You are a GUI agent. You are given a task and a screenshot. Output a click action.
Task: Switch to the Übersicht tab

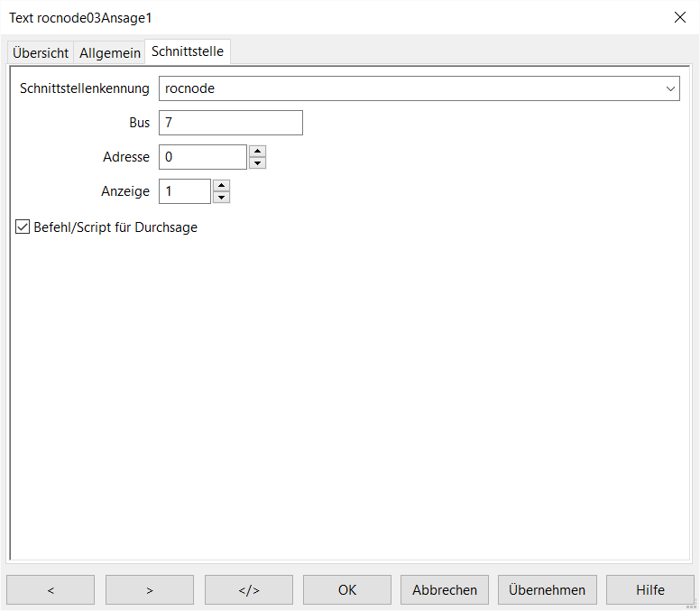[x=41, y=53]
